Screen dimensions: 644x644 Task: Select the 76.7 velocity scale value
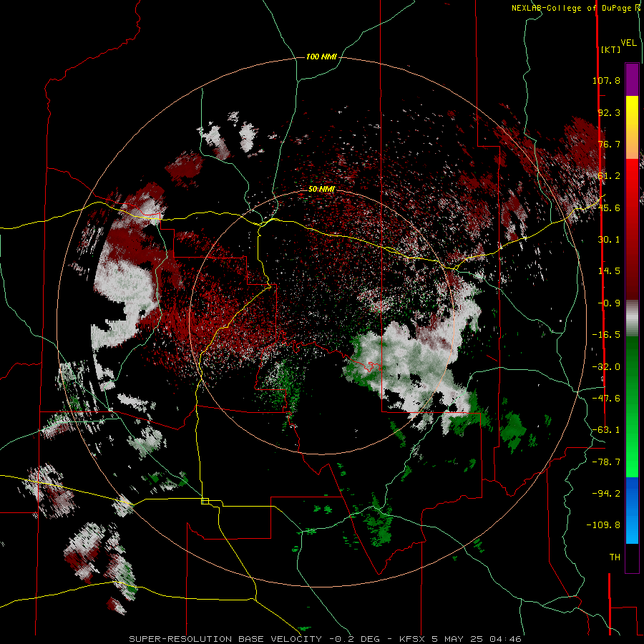[609, 144]
